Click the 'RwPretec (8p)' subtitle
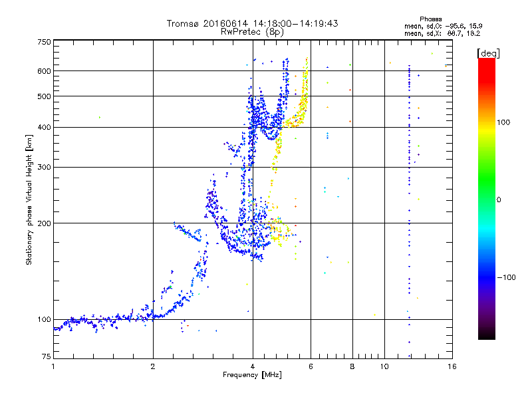This screenshot has height=399, width=532. click(252, 32)
